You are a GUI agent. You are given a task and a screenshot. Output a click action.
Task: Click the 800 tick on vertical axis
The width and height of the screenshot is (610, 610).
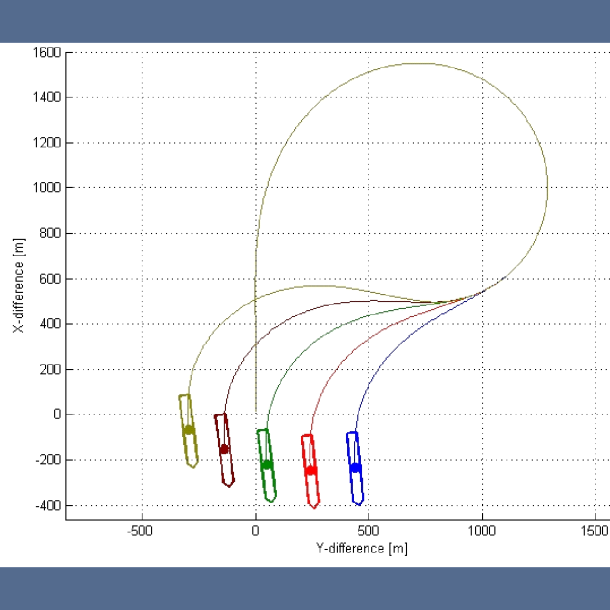tap(49, 233)
